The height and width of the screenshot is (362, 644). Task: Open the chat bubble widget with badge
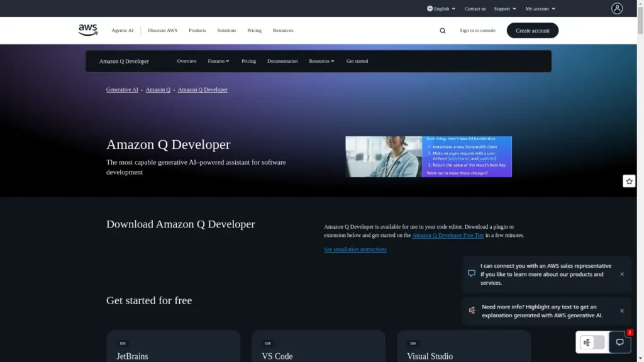point(619,343)
